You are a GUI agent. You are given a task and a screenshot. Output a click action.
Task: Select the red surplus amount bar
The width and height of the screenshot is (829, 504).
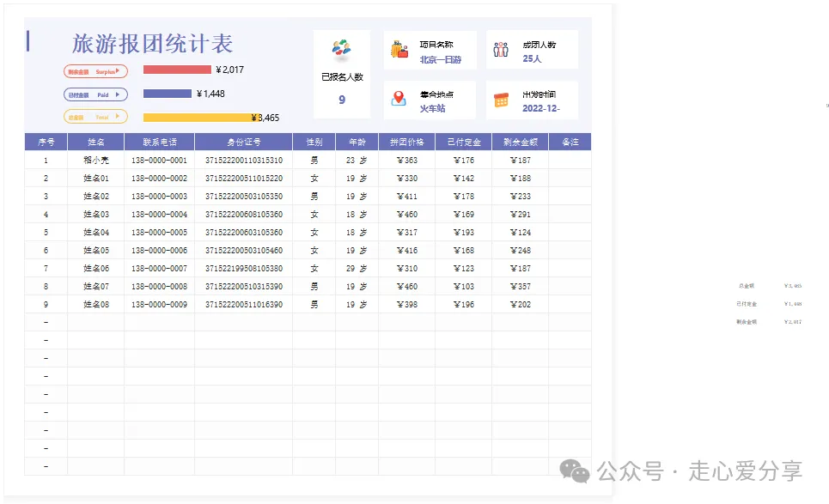(177, 70)
